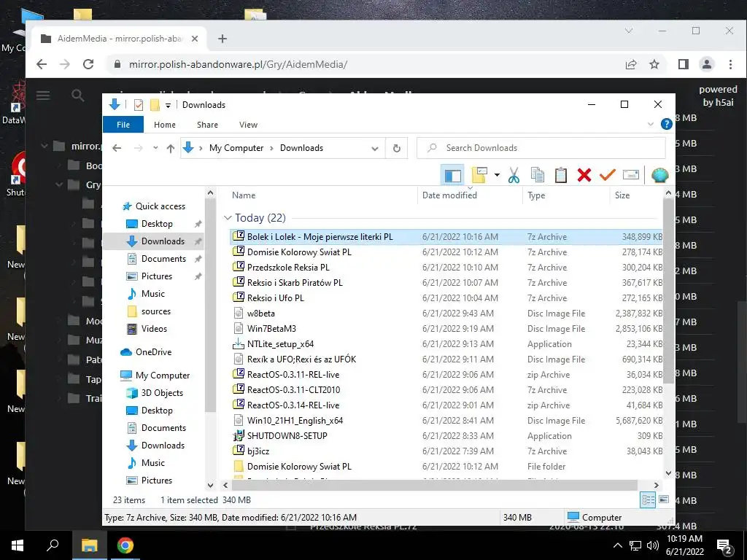This screenshot has width=747, height=560.
Task: Click the Chrome share page icon
Action: click(631, 64)
